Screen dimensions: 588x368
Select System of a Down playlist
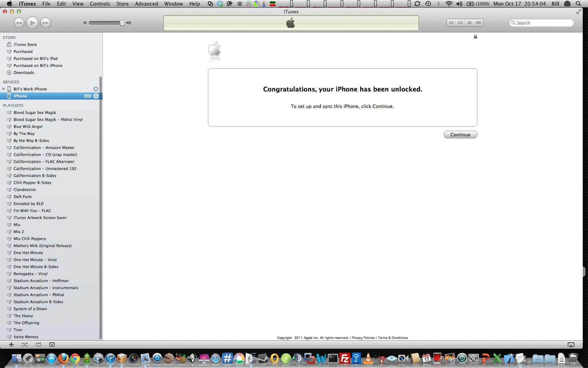tap(30, 309)
